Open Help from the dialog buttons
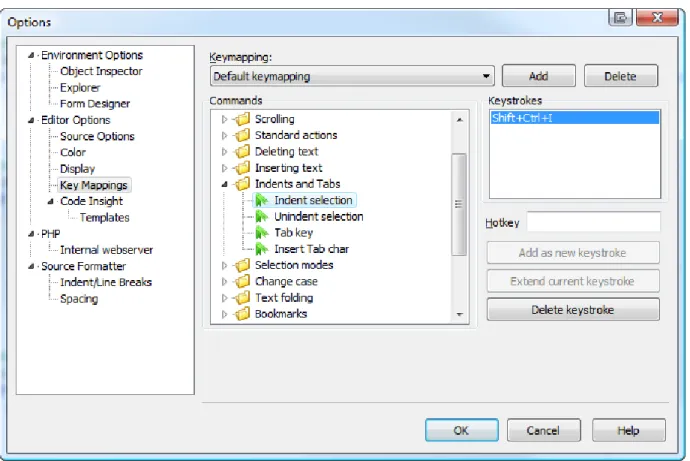This screenshot has width=690, height=461. click(x=628, y=430)
